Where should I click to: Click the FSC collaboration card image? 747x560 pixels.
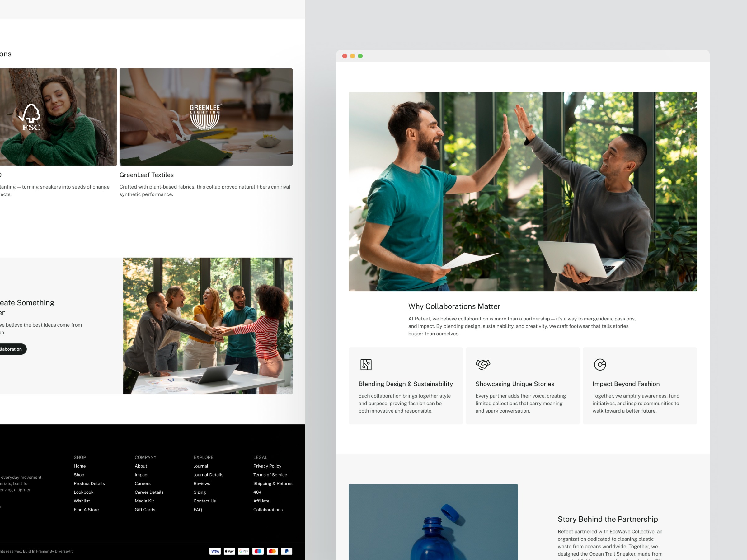[x=58, y=117]
